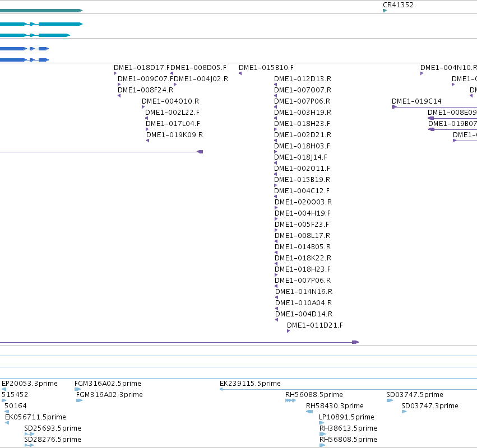Screen dimensions: 477x448
Task: Click long purple span ending below DME1-011D21.F
Action: (179, 342)
